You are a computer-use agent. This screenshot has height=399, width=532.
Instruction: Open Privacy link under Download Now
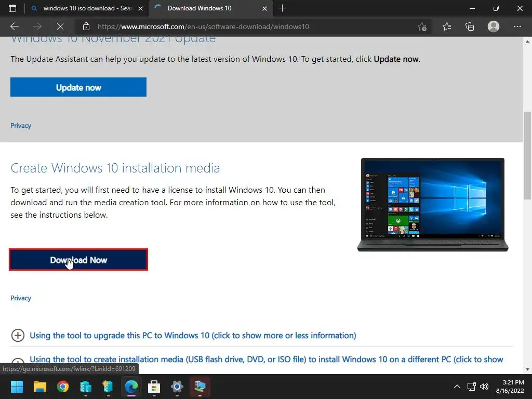(21, 298)
